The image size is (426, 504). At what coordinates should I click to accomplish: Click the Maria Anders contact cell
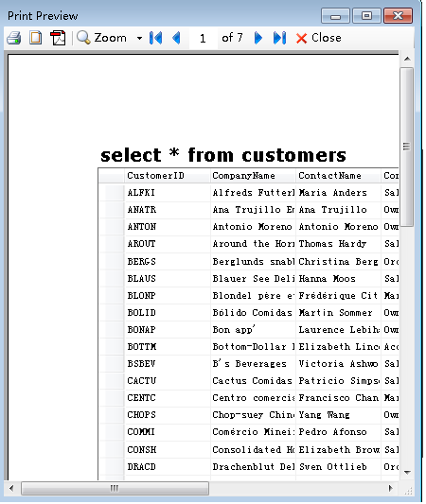[x=338, y=193]
